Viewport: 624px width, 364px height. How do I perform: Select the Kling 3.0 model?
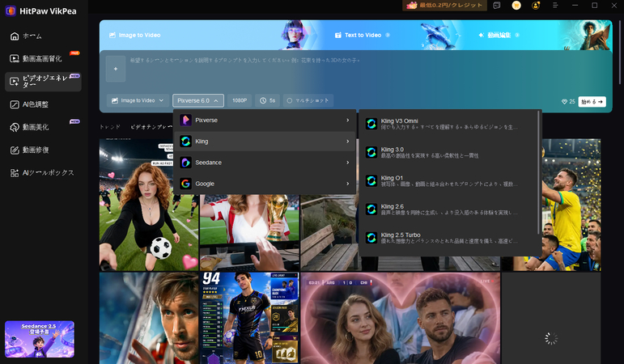448,152
